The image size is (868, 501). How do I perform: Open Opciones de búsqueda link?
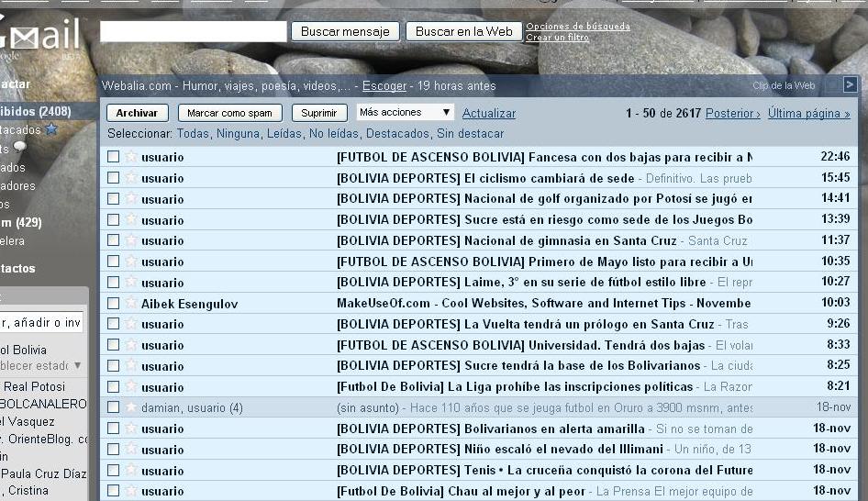tap(578, 26)
